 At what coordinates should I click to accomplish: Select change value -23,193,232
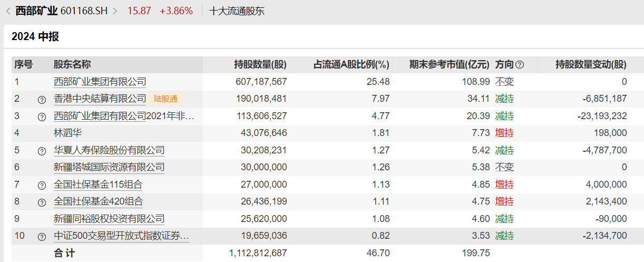click(602, 116)
